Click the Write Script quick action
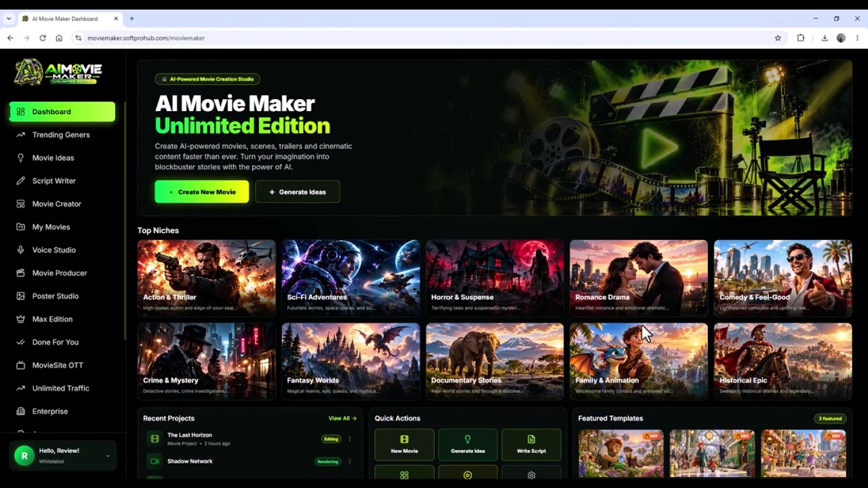The width and height of the screenshot is (868, 488). pyautogui.click(x=531, y=445)
